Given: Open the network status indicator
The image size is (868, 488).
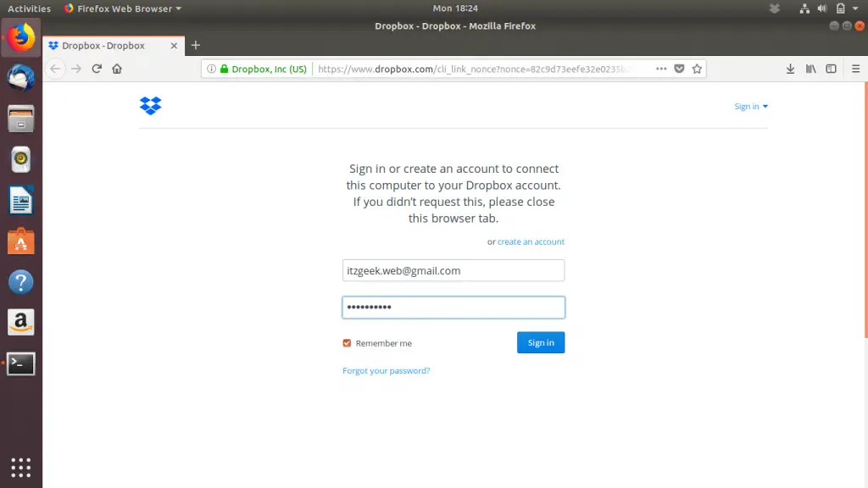Looking at the screenshot, I should (804, 8).
